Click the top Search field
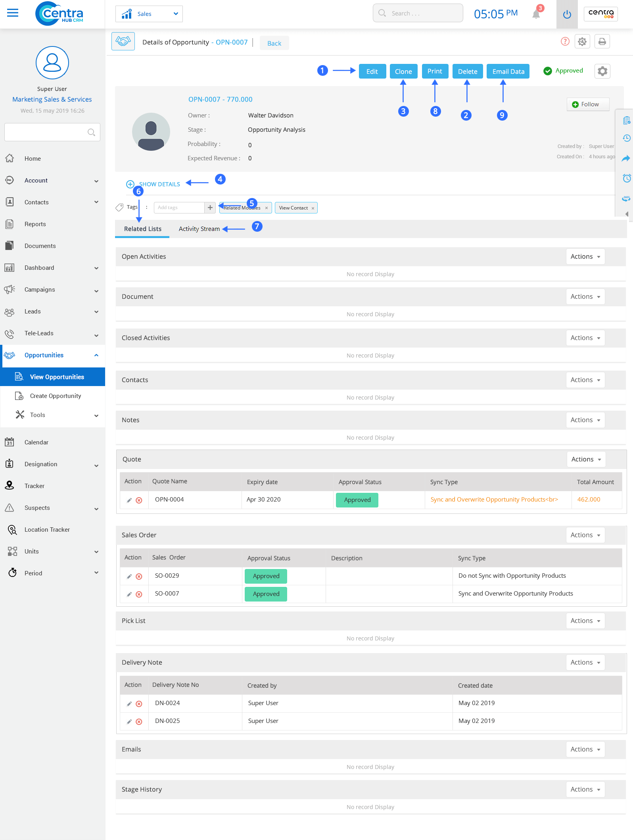The height and width of the screenshot is (840, 633). pos(418,13)
